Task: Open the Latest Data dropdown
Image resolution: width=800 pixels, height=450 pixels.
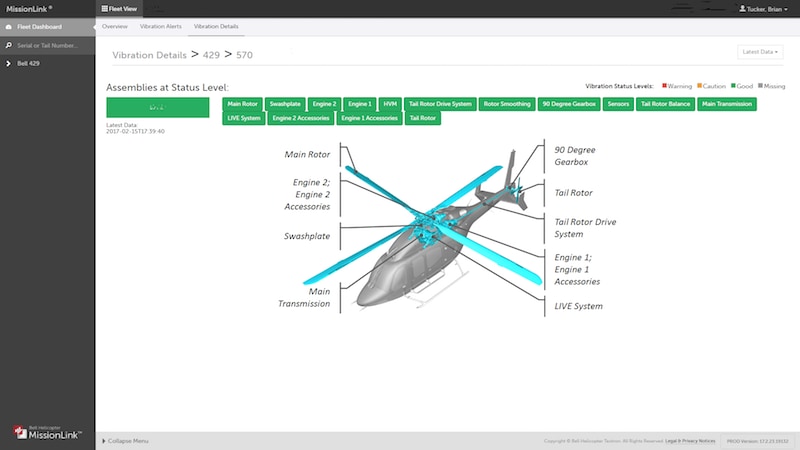Action: [760, 51]
